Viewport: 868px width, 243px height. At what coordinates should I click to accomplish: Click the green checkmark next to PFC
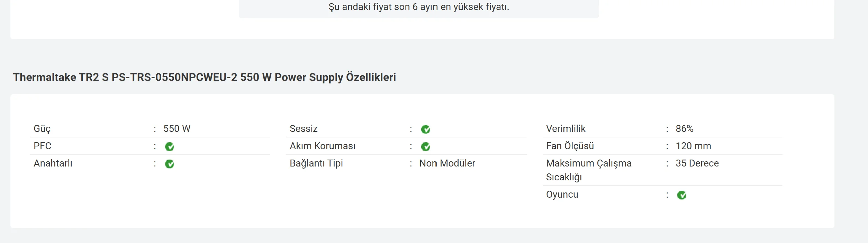170,147
